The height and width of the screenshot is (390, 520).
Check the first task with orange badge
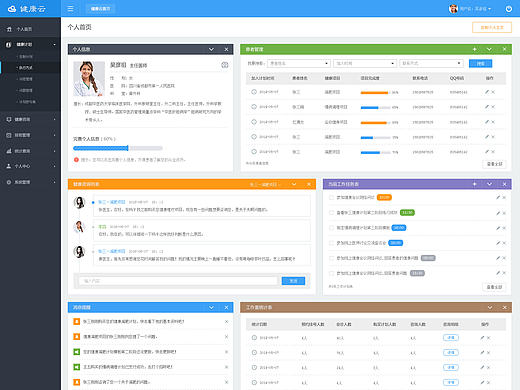[331, 198]
